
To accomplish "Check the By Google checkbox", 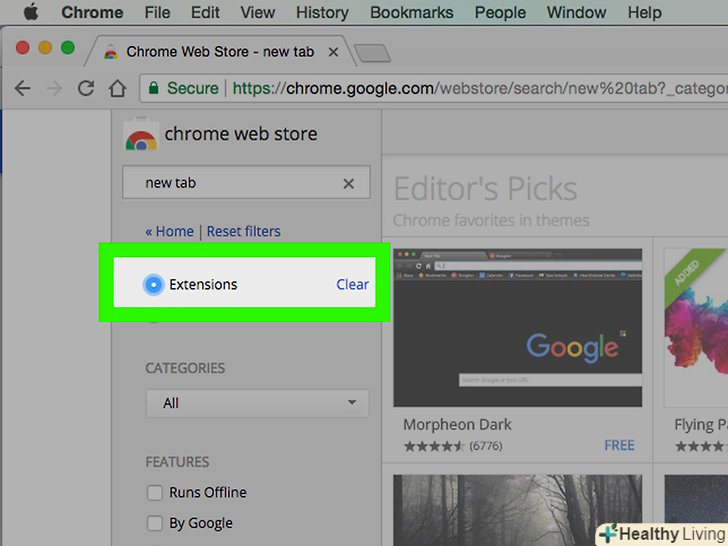I will [155, 524].
